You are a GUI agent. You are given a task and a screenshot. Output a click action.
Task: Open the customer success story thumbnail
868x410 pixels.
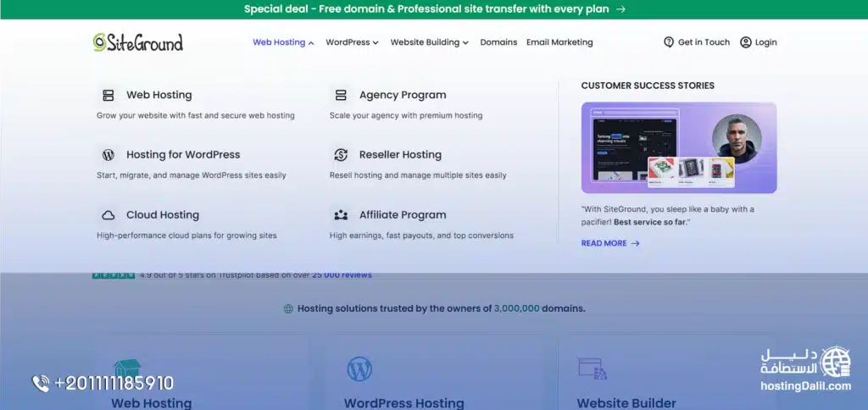coord(678,147)
